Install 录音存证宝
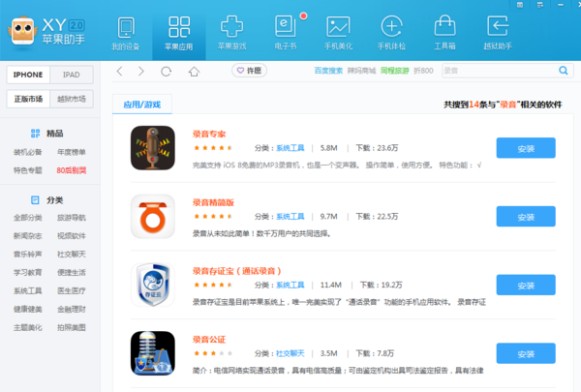This screenshot has height=392, width=581. click(526, 285)
